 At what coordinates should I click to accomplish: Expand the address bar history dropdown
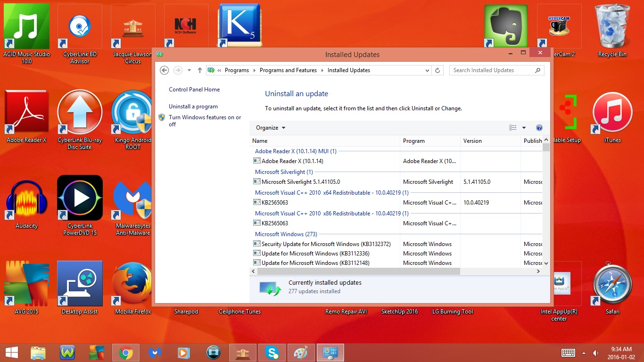[428, 70]
